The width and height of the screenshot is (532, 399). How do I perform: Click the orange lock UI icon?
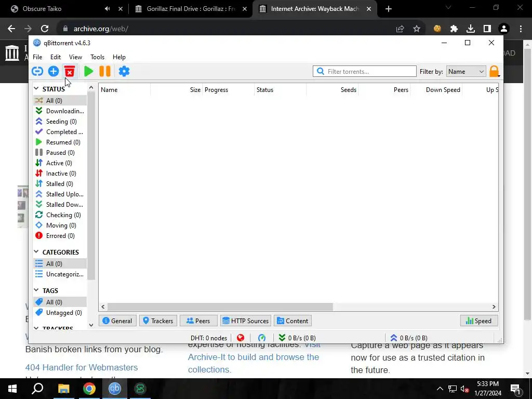(494, 72)
